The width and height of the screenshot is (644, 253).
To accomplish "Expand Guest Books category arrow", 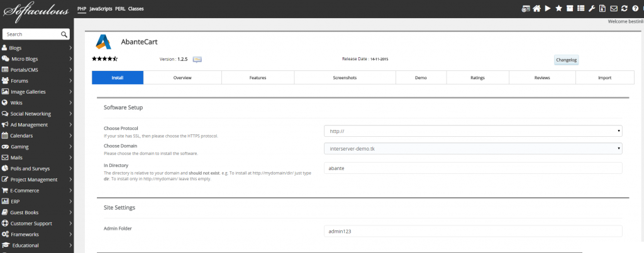I will coord(70,212).
